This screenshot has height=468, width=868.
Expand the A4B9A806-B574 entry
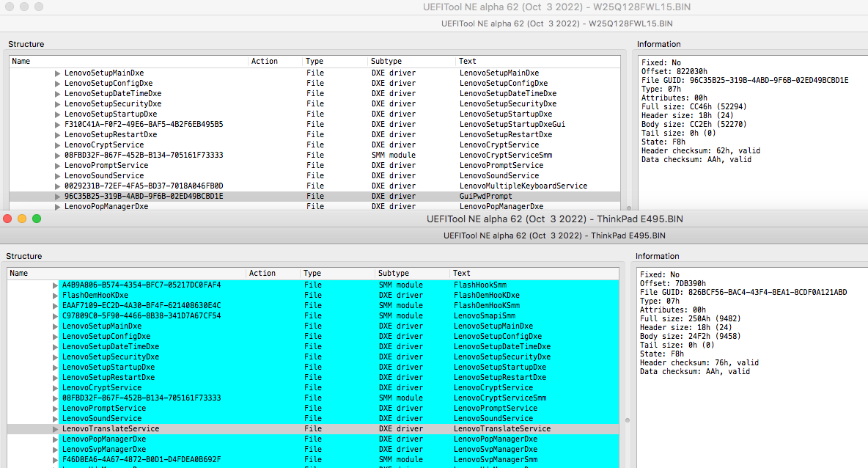point(55,285)
